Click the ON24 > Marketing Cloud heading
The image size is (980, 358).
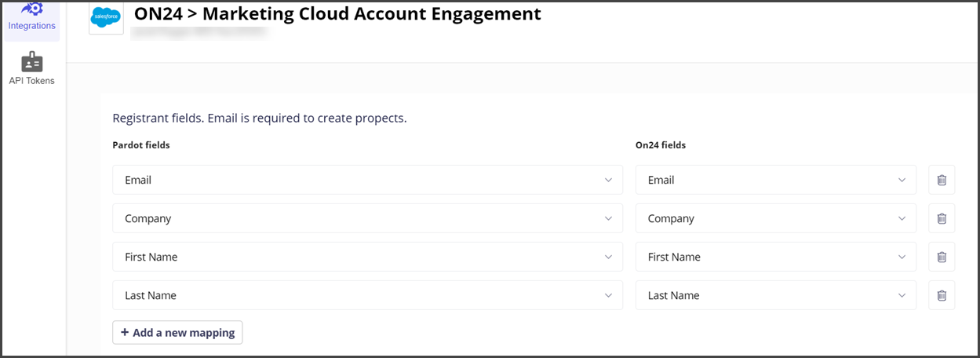[x=337, y=13]
